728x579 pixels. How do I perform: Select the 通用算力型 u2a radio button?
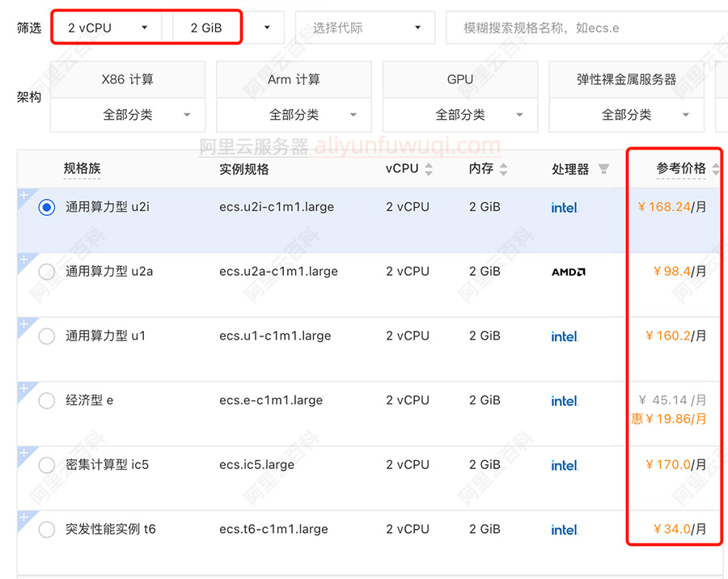click(x=47, y=272)
